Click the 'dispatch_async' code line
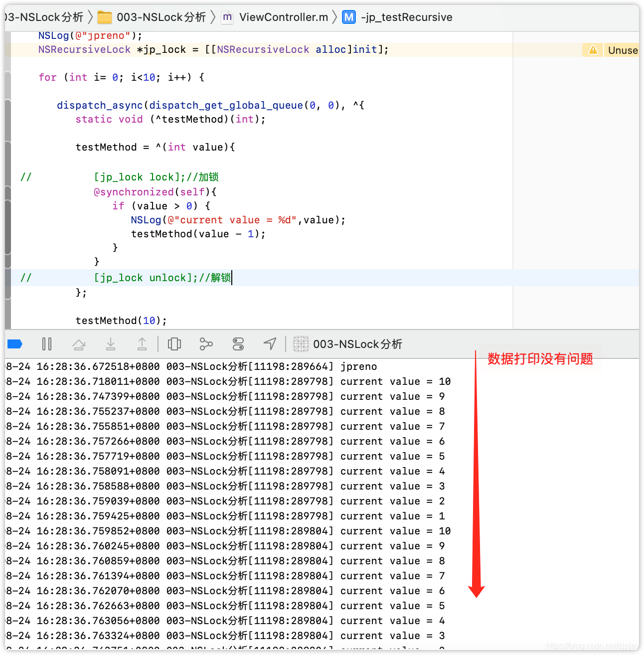The width and height of the screenshot is (644, 655). click(210, 105)
